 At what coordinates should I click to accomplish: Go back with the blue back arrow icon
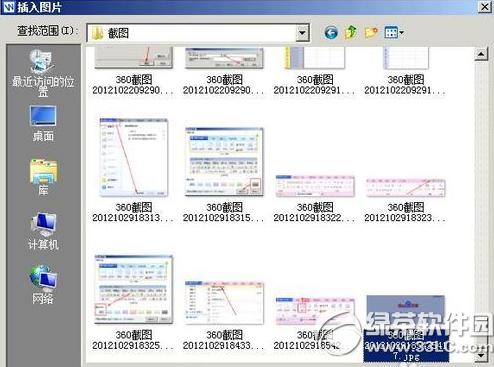click(331, 32)
